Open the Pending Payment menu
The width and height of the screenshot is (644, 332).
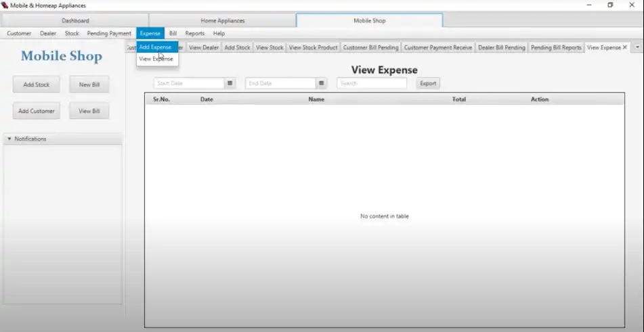coord(109,33)
